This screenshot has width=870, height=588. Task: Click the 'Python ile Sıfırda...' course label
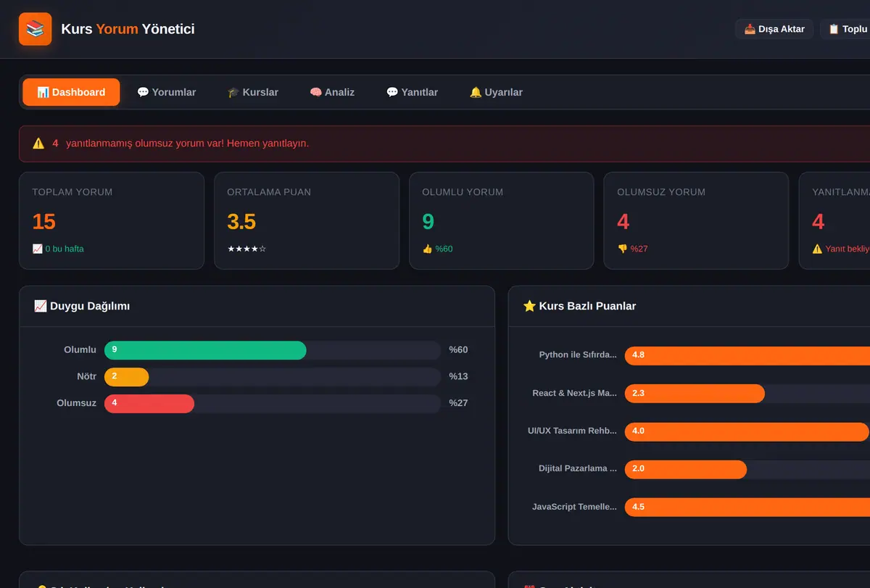point(578,355)
